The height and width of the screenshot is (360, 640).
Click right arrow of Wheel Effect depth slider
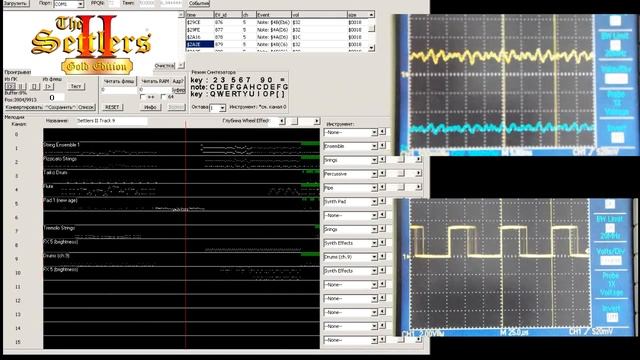click(316, 121)
